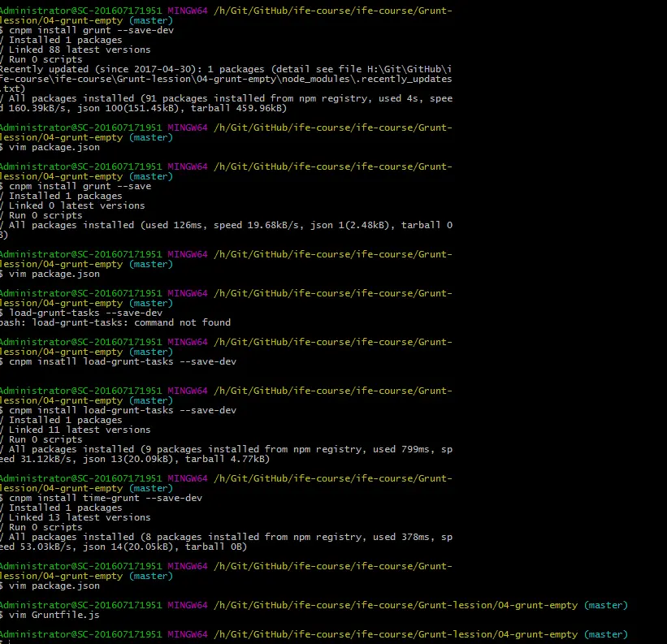Click the line reporting 9 packages installed, used 799ms

tap(227, 449)
